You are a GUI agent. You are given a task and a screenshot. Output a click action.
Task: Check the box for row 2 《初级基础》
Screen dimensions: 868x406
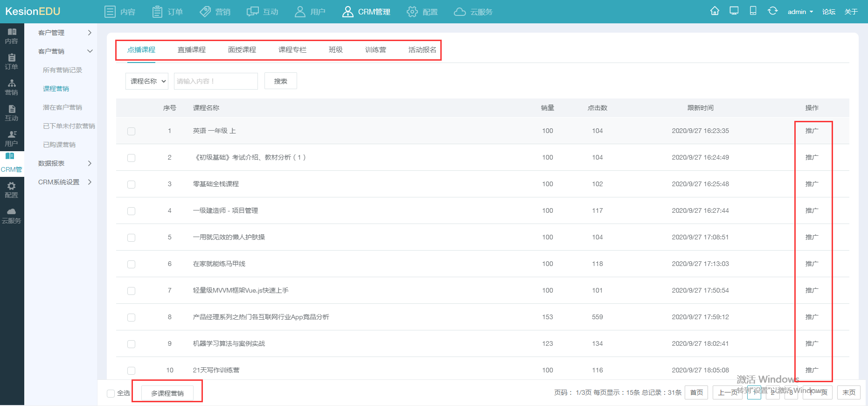click(x=132, y=158)
